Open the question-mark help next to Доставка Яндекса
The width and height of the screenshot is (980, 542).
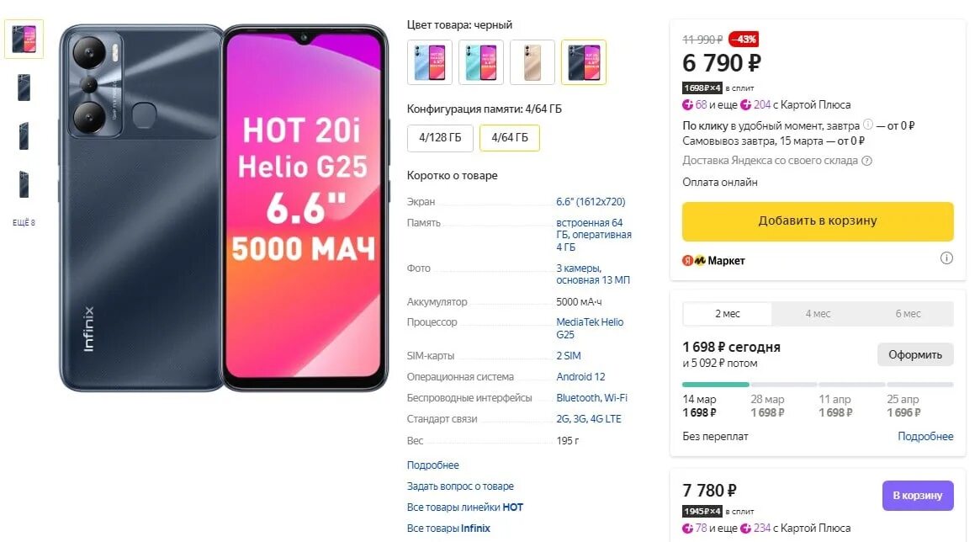867,161
